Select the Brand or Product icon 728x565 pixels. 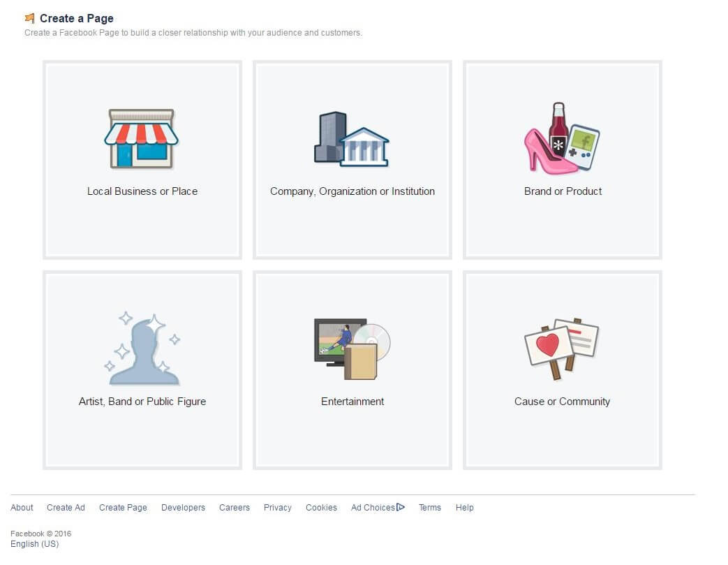(562, 138)
